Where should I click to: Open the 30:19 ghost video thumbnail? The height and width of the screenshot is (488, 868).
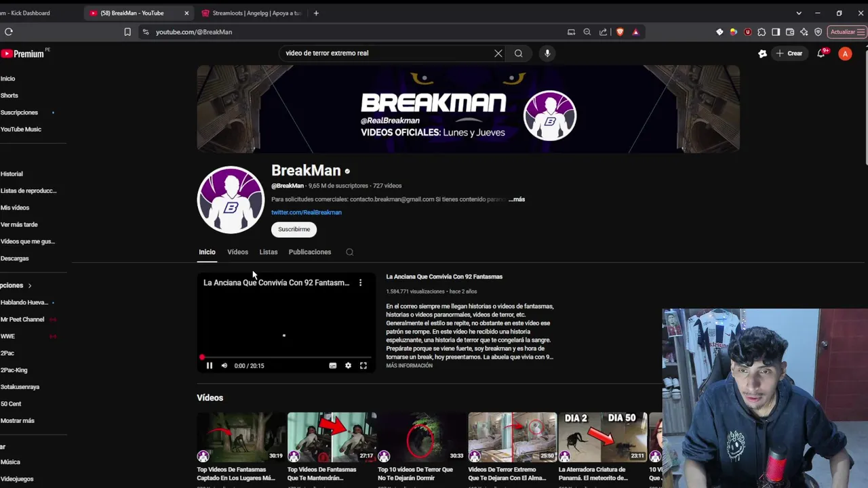coord(241,437)
